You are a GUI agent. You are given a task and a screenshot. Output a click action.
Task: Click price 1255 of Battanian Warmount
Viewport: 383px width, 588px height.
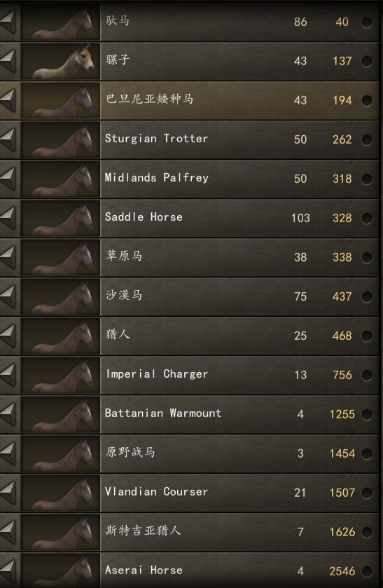click(x=342, y=414)
